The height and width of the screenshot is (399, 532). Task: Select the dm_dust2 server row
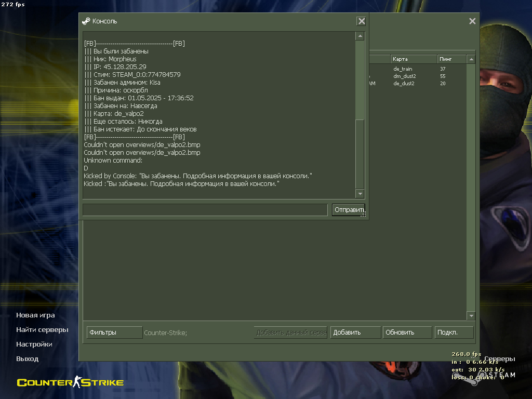(404, 76)
